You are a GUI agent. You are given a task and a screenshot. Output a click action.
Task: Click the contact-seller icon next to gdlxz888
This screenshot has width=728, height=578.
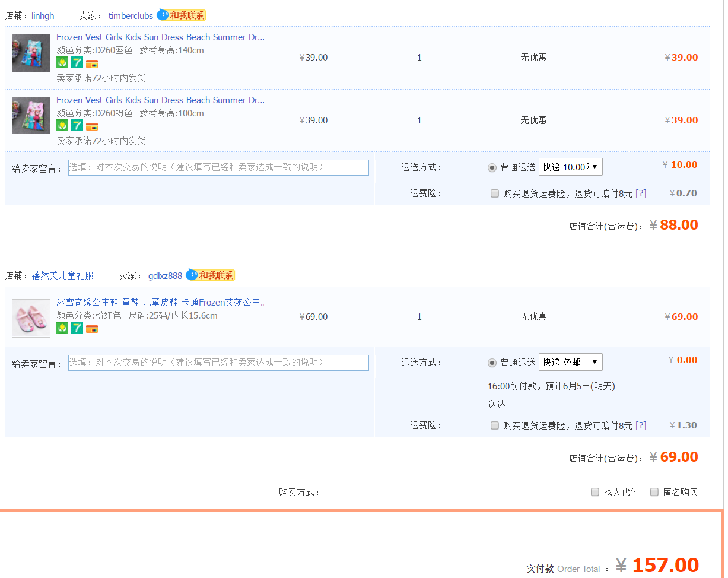pyautogui.click(x=210, y=275)
